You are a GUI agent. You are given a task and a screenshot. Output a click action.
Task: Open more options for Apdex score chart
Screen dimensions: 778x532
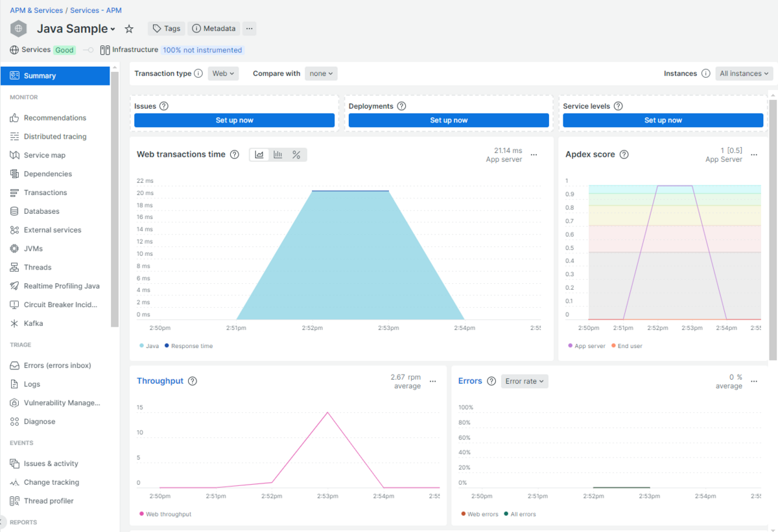click(754, 155)
